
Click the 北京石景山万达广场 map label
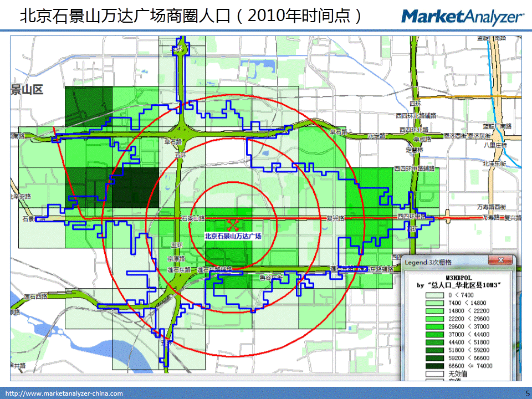point(233,236)
